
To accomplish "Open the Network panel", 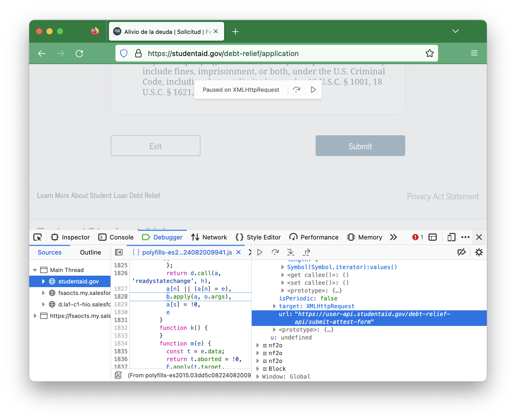I will [x=215, y=237].
